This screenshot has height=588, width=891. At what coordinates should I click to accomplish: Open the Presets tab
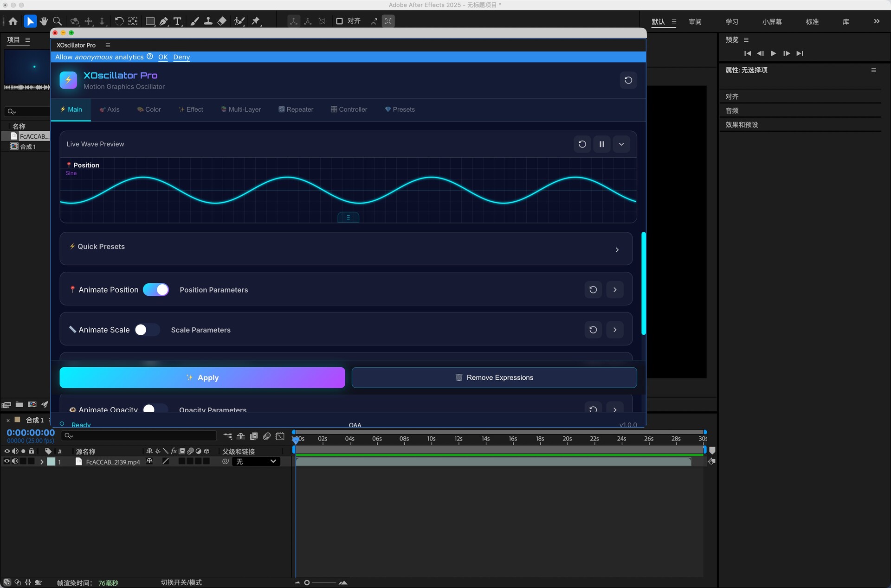[400, 109]
